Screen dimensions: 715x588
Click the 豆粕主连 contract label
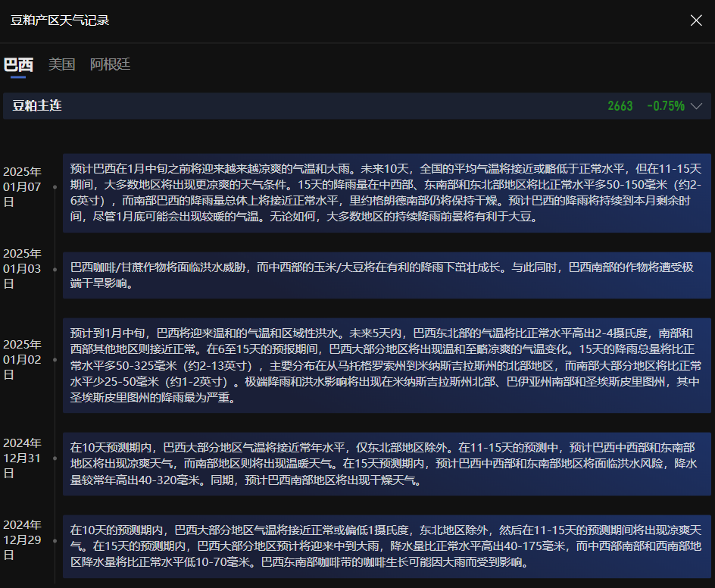click(37, 106)
